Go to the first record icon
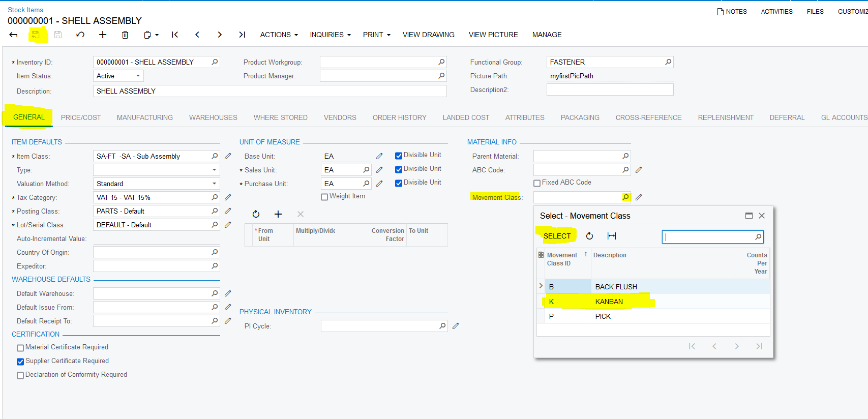The width and height of the screenshot is (868, 419). click(x=175, y=35)
